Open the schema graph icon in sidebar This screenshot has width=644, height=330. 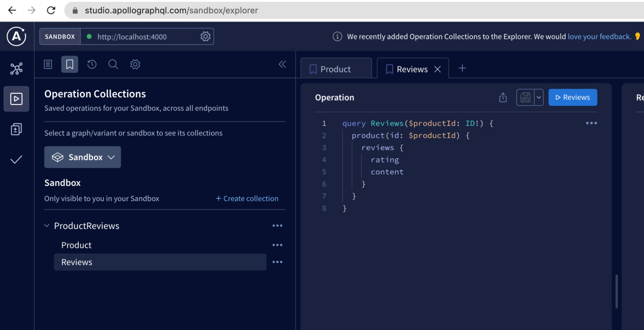point(16,69)
